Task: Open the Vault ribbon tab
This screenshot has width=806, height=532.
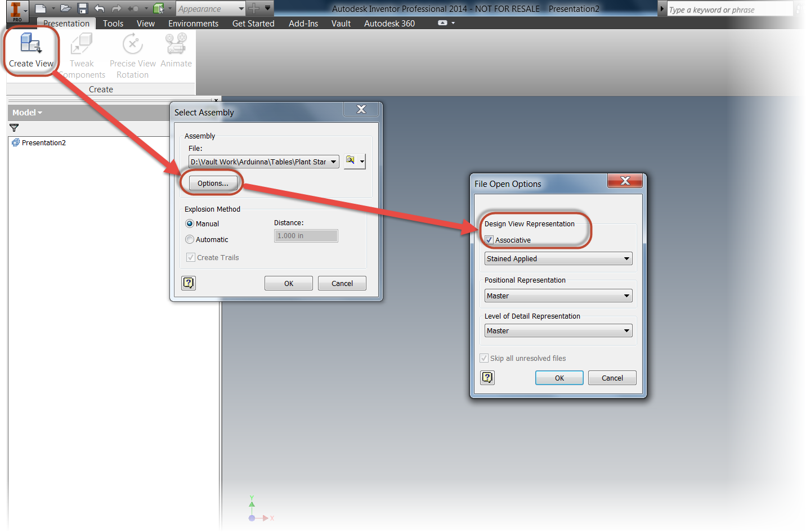Action: click(341, 23)
